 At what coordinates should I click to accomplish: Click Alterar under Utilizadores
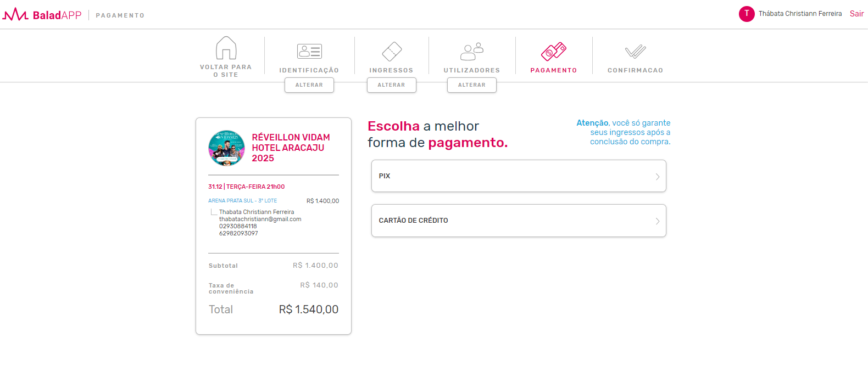(472, 85)
